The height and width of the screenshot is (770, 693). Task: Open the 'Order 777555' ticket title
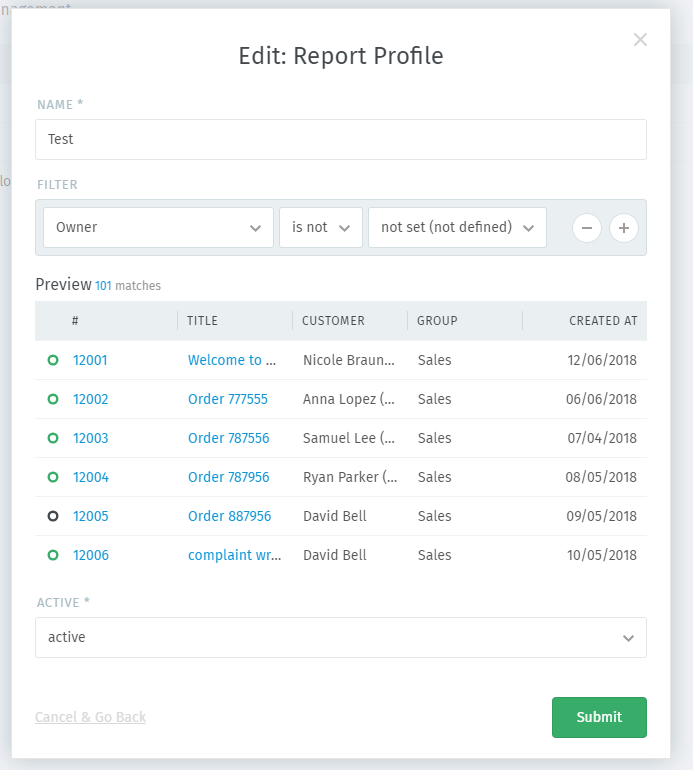(x=228, y=399)
